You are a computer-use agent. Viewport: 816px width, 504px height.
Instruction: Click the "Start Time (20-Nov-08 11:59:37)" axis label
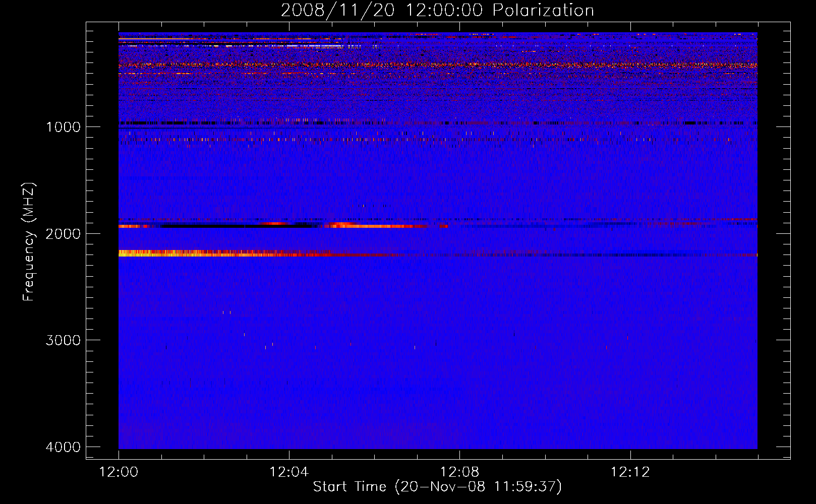(437, 487)
